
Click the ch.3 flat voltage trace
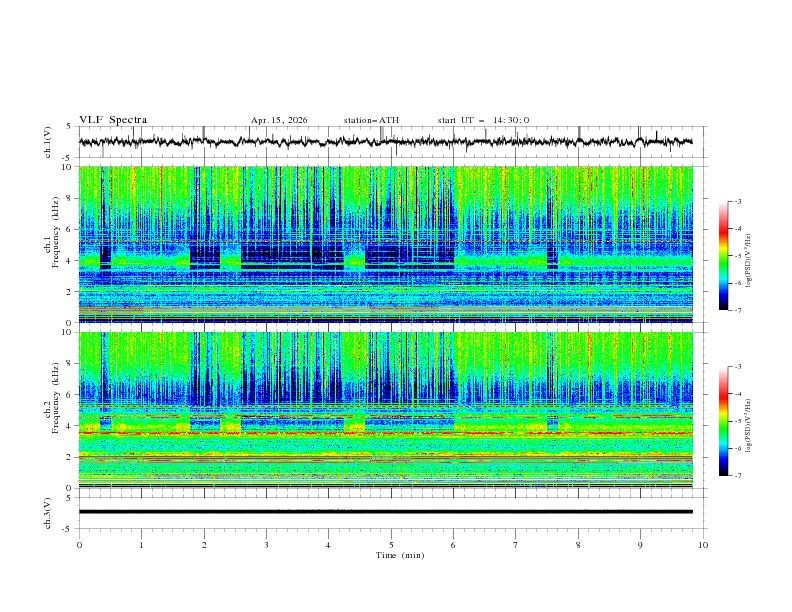tap(385, 512)
